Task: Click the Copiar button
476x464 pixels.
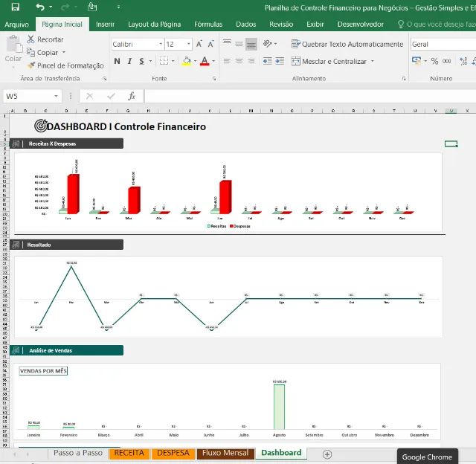Action: click(42, 53)
